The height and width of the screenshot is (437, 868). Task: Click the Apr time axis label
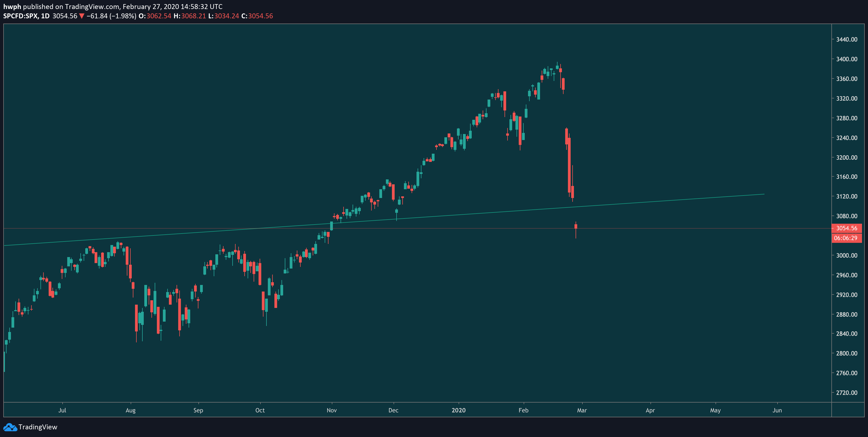[650, 410]
